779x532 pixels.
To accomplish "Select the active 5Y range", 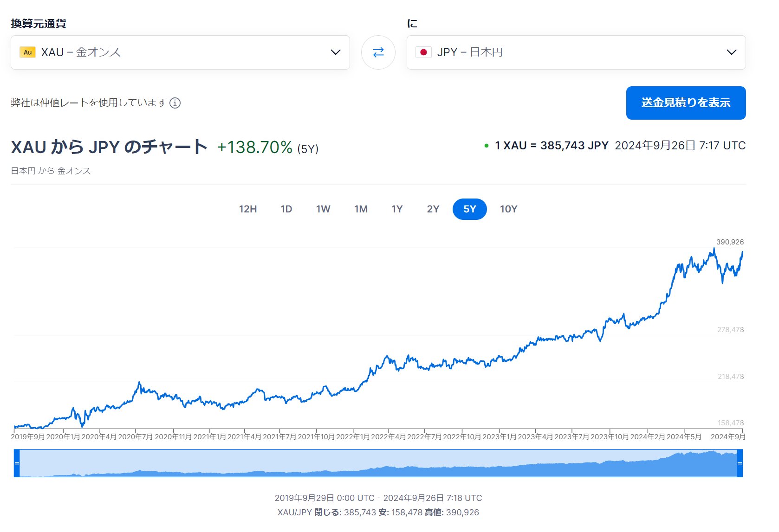I will point(470,209).
